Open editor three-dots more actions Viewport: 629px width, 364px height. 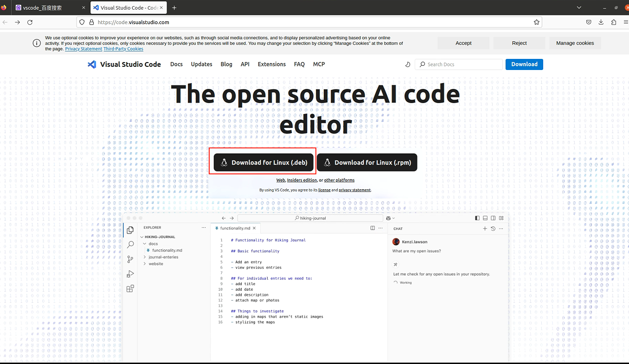(x=381, y=228)
